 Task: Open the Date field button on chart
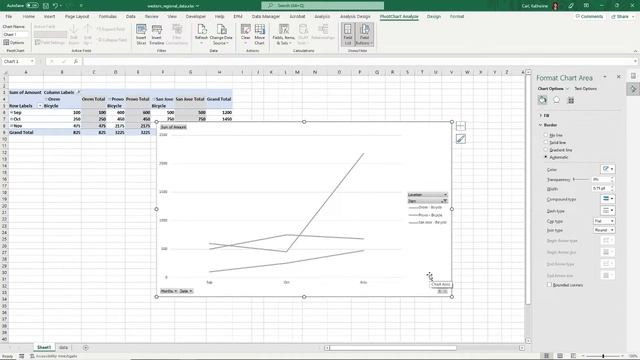point(186,291)
